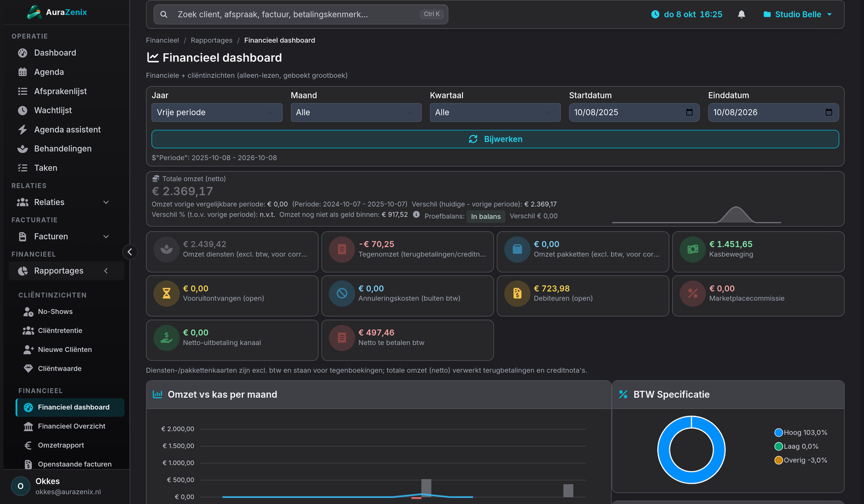The width and height of the screenshot is (864, 504).
Task: Click the Netto te betalen btw icon
Action: [342, 338]
